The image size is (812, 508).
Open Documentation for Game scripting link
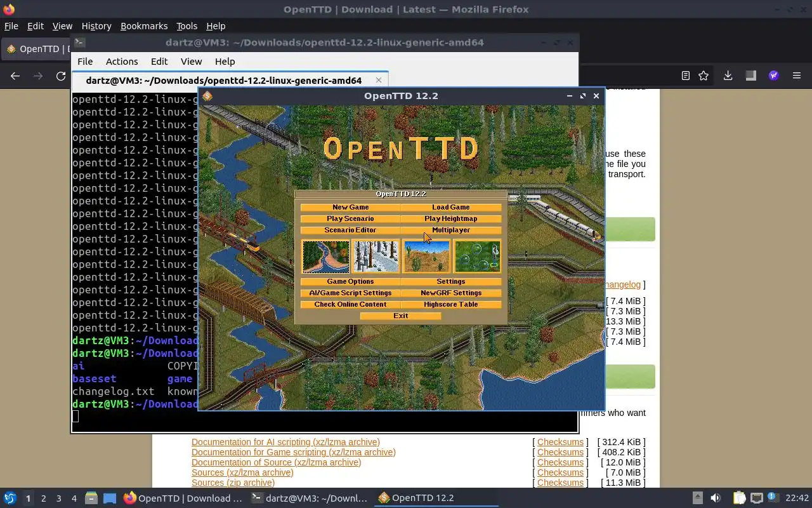(x=294, y=452)
